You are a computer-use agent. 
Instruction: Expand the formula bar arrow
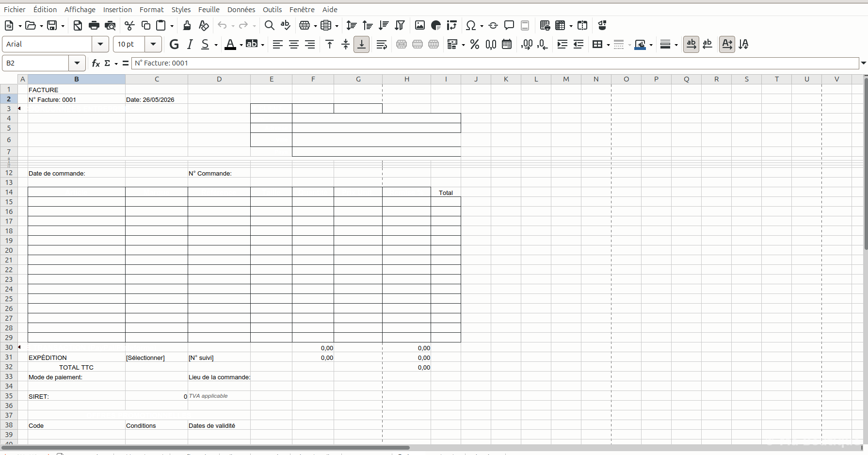coord(863,63)
